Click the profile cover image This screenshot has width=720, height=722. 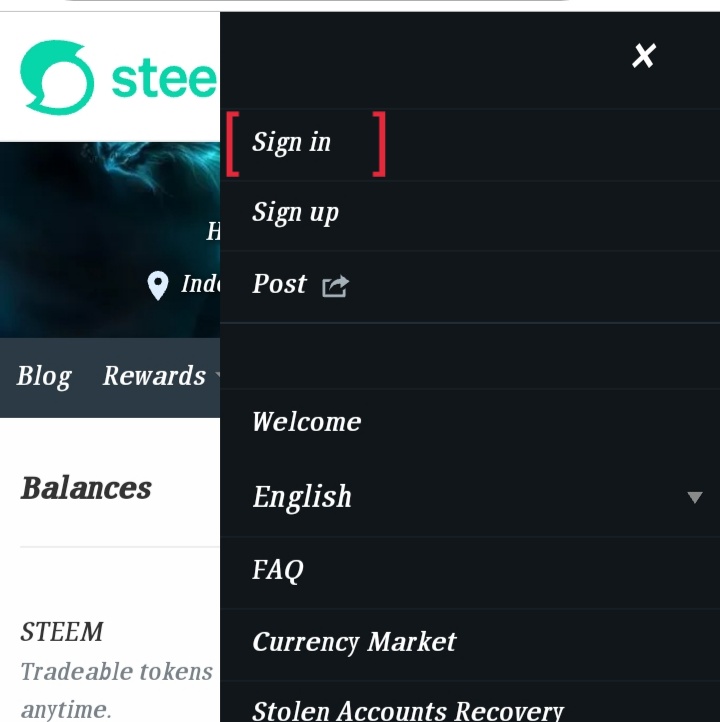[x=110, y=239]
